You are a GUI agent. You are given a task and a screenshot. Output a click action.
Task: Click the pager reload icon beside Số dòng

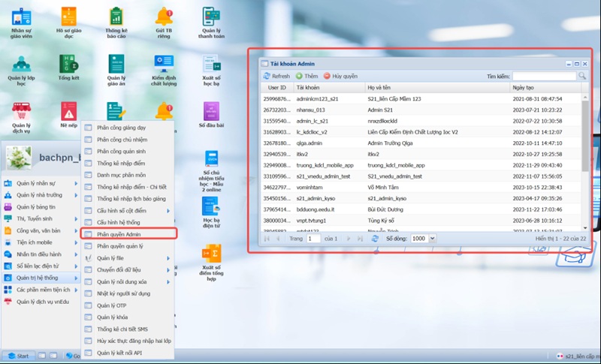tap(375, 239)
